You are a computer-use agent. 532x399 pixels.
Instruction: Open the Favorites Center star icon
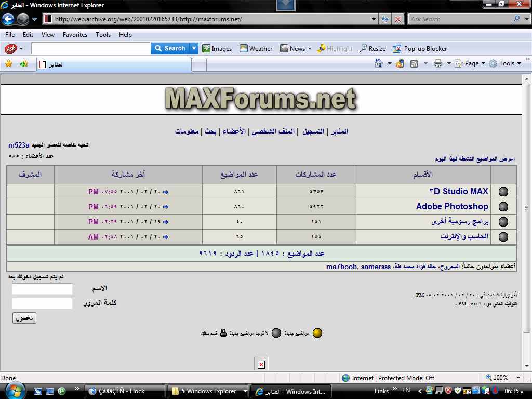(8, 63)
